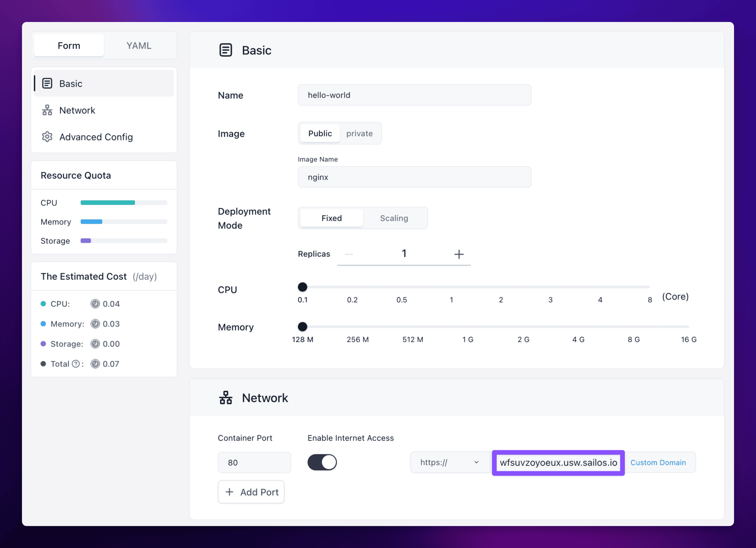
Task: Click the Add Port button
Action: pos(251,492)
